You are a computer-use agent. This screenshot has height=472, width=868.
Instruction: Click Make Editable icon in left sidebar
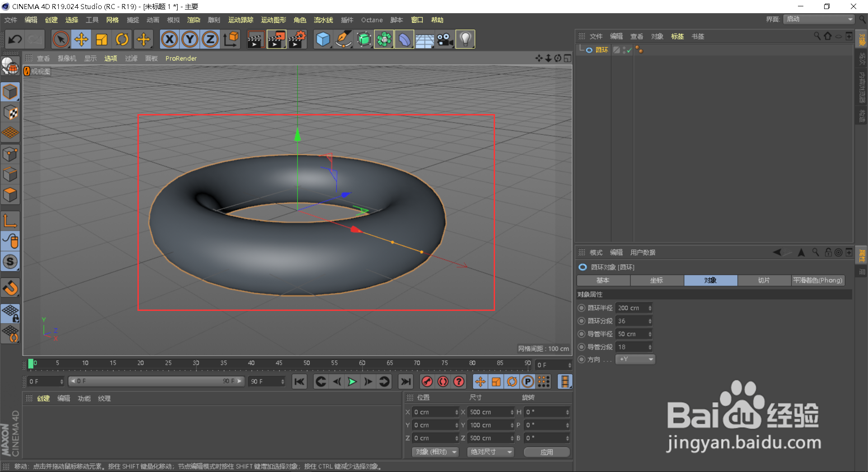(x=10, y=67)
